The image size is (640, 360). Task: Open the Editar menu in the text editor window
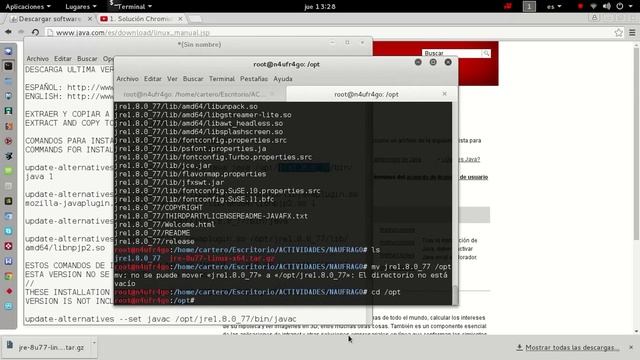(x=63, y=59)
